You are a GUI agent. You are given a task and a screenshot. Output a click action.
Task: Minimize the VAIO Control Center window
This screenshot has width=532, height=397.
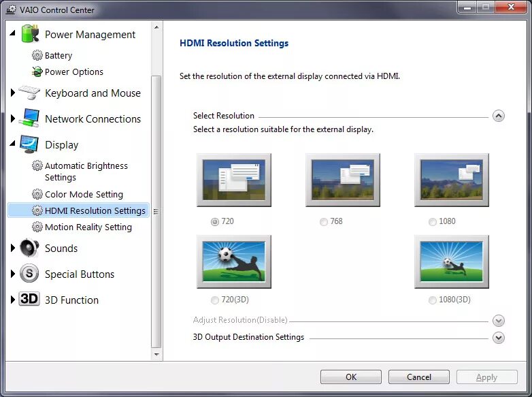467,7
